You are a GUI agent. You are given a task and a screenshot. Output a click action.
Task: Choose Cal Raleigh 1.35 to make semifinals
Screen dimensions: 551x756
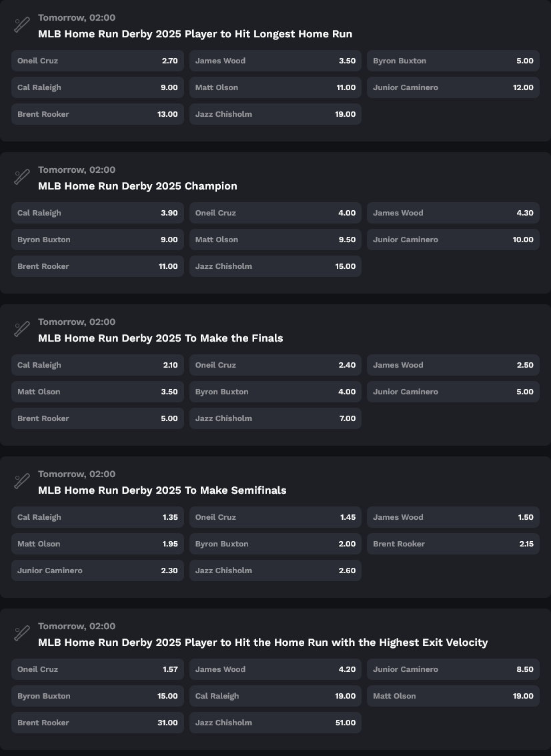tap(97, 517)
